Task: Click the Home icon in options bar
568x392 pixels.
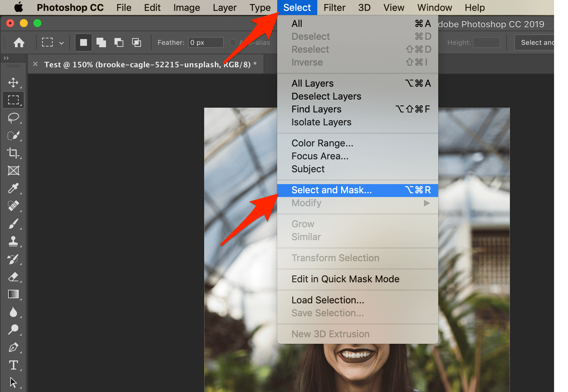Action: click(19, 42)
